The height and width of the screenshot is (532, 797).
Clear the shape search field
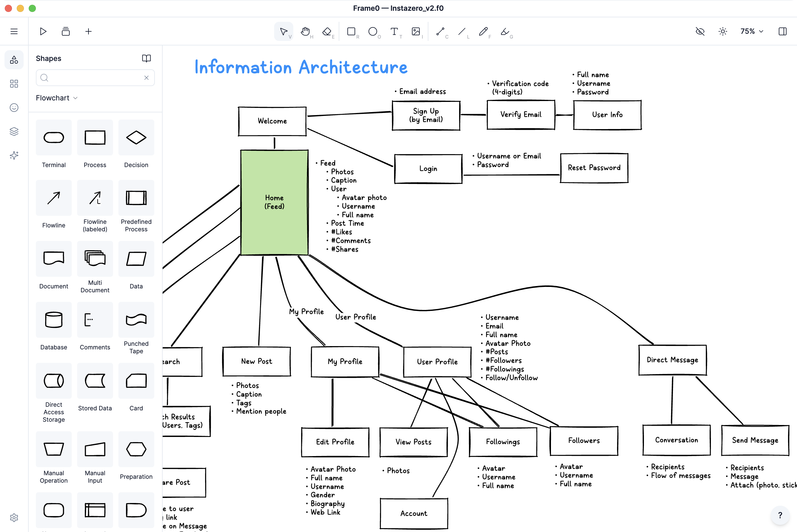[146, 78]
